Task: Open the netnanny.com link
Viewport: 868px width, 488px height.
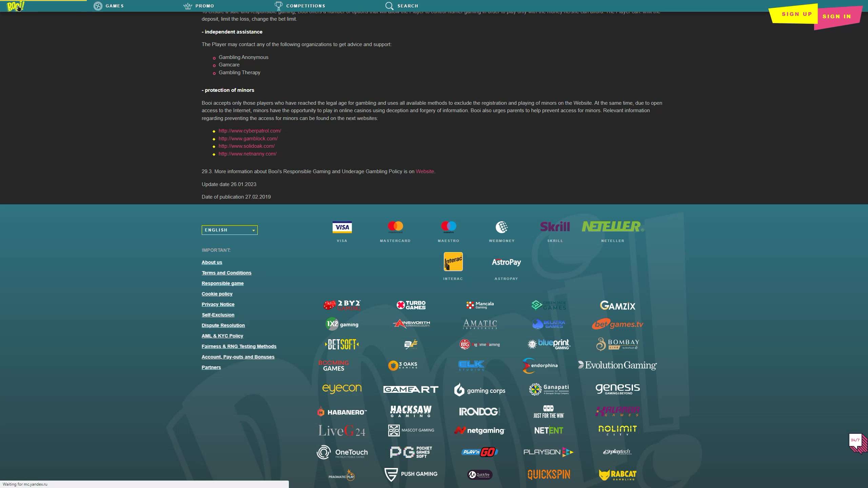Action: tap(248, 154)
